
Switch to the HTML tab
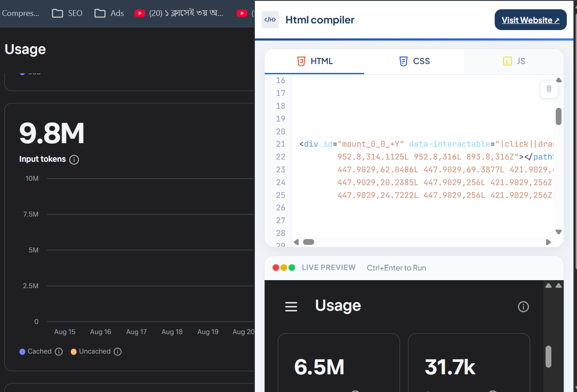click(x=315, y=61)
